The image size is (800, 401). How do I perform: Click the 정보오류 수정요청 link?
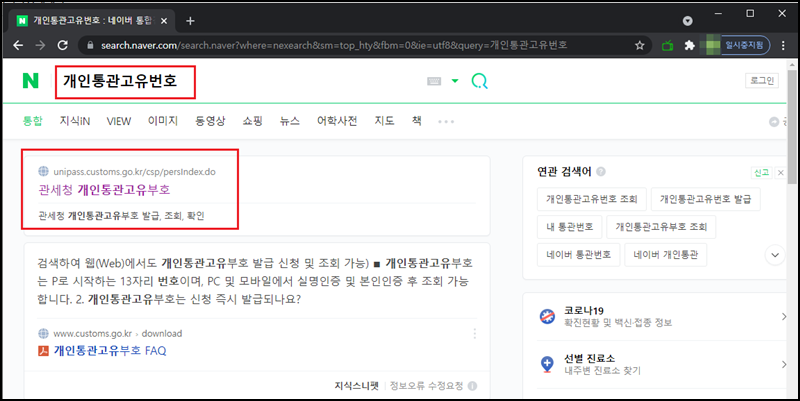click(427, 386)
